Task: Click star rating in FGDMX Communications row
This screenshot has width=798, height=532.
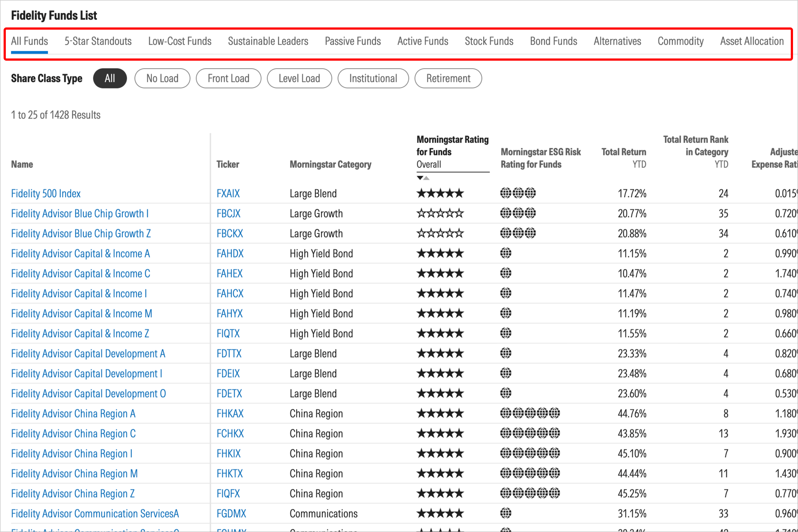Action: pyautogui.click(x=440, y=513)
